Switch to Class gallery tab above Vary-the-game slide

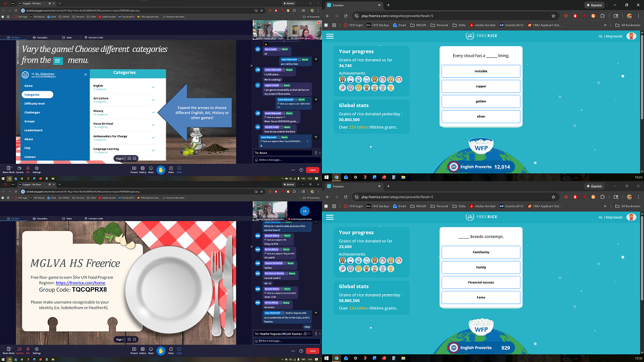tap(40, 37)
